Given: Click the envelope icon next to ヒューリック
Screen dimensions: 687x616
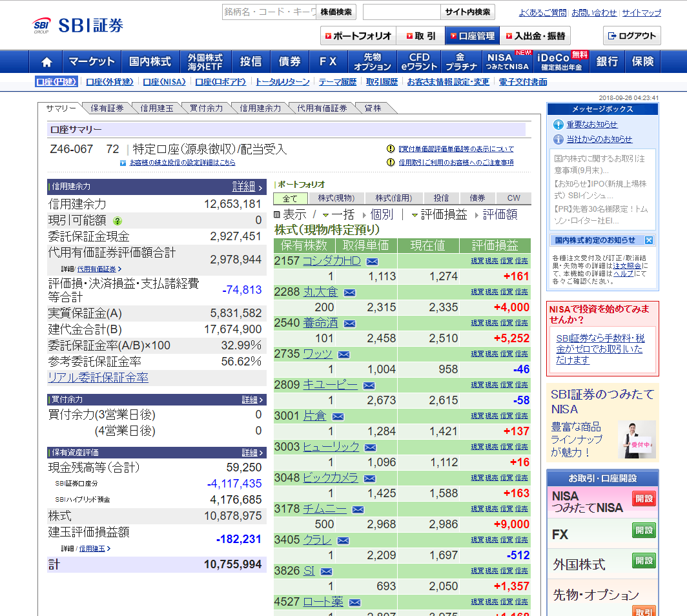Looking at the screenshot, I should coord(370,447).
